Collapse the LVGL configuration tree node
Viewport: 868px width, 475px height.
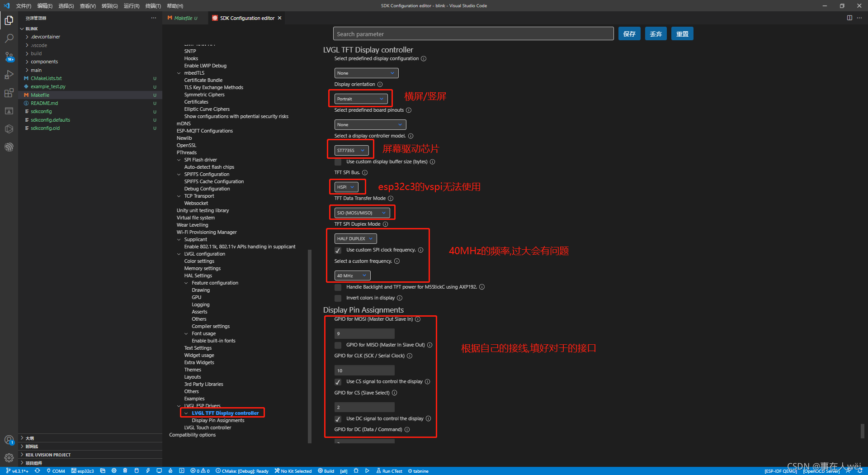pyautogui.click(x=179, y=254)
